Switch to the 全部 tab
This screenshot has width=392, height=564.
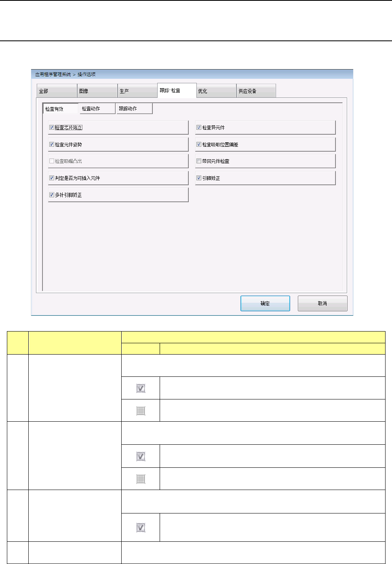pos(57,91)
